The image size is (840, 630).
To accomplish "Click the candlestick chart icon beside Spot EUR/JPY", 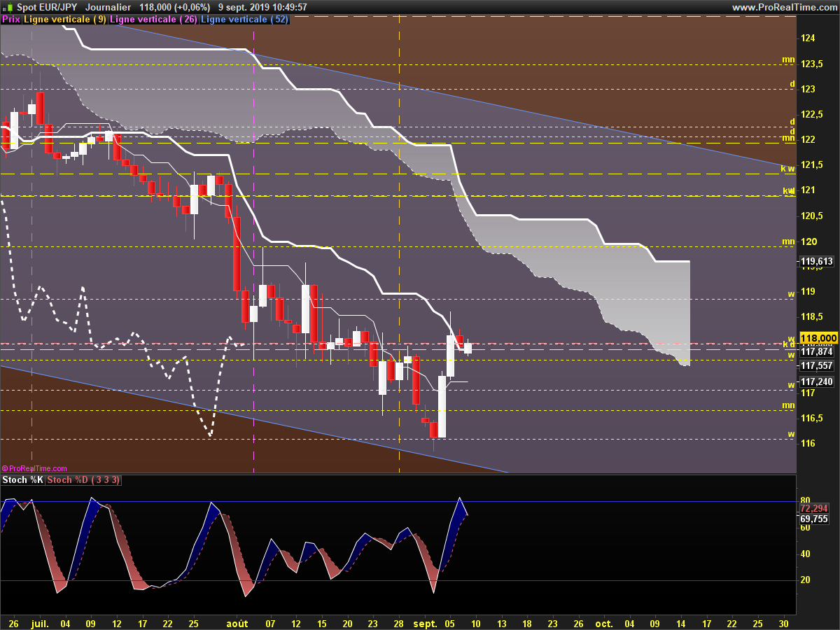I will (9, 7).
